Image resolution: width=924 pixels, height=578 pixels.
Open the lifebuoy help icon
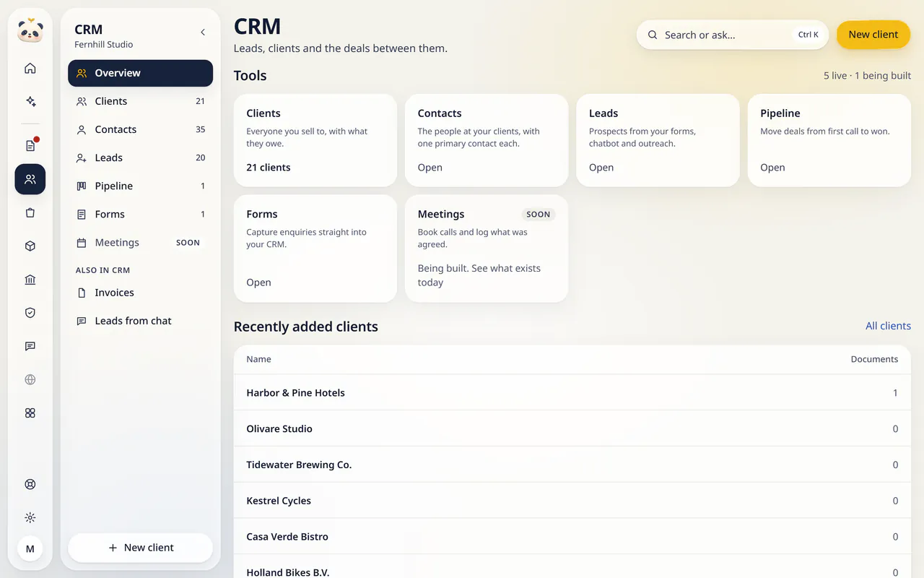(30, 485)
